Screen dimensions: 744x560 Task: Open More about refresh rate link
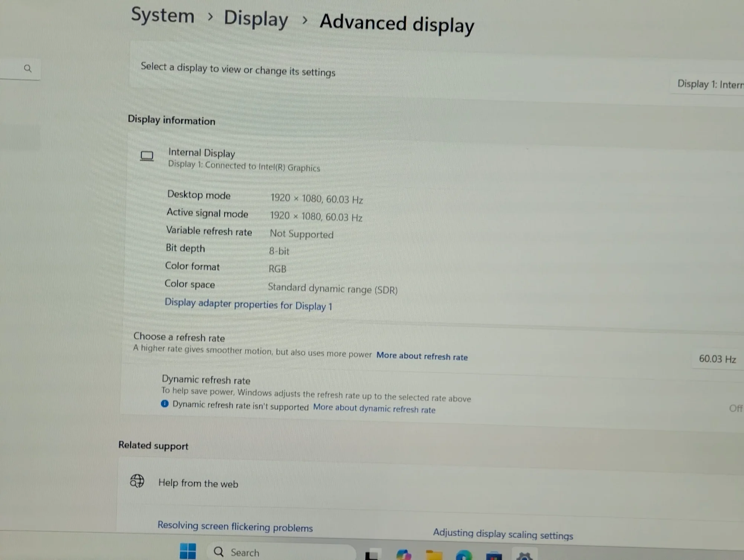click(x=422, y=356)
